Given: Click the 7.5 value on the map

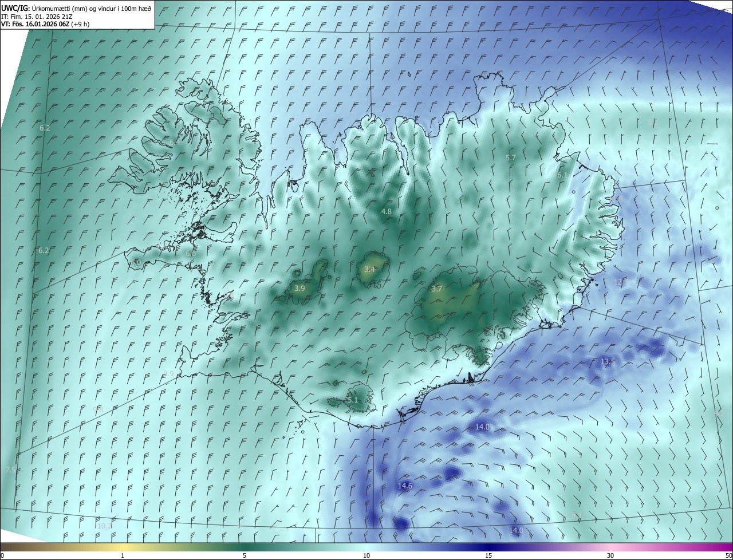Looking at the screenshot, I should point(10,470).
